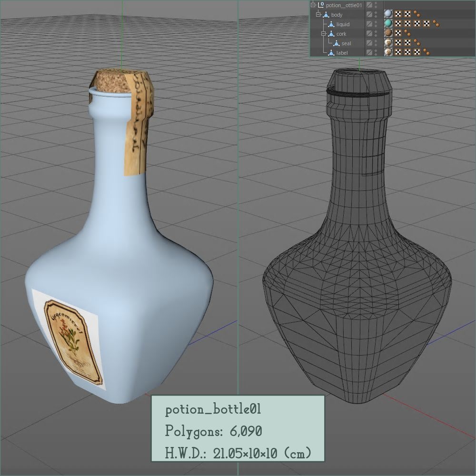Click the Polygons: 6,090 text
476x476 pixels.
213,431
